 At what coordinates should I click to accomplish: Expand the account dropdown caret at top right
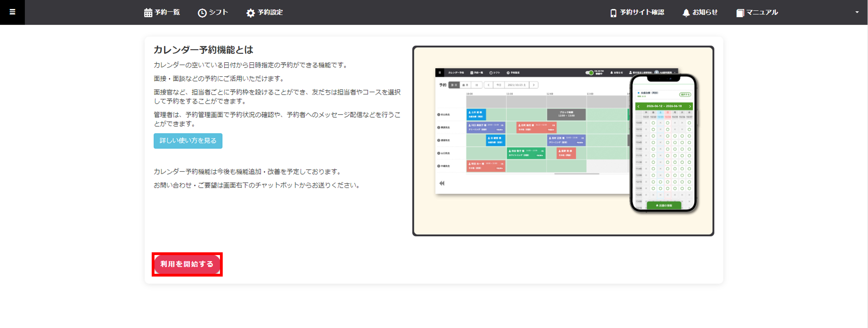pyautogui.click(x=857, y=12)
